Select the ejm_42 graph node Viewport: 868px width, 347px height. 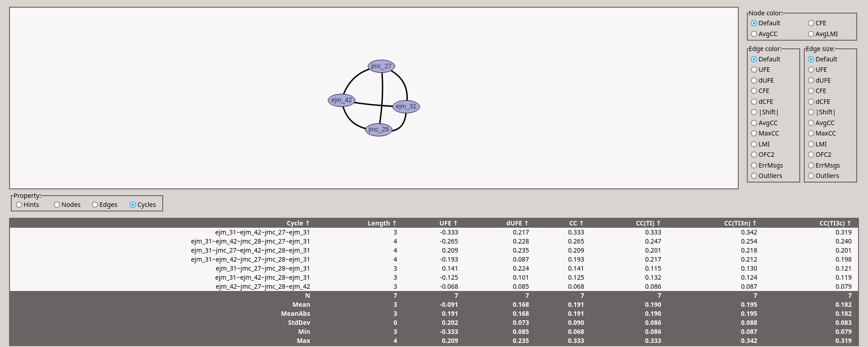coord(341,100)
